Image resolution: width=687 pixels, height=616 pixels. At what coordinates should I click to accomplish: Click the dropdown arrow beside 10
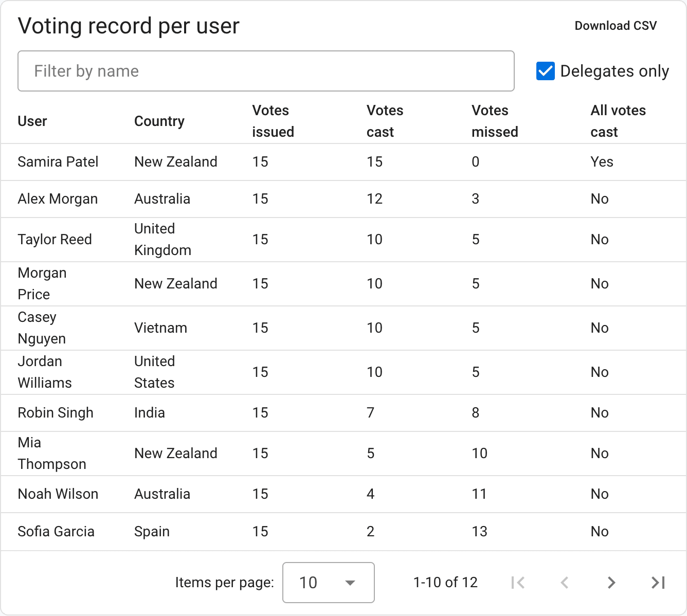coord(350,583)
